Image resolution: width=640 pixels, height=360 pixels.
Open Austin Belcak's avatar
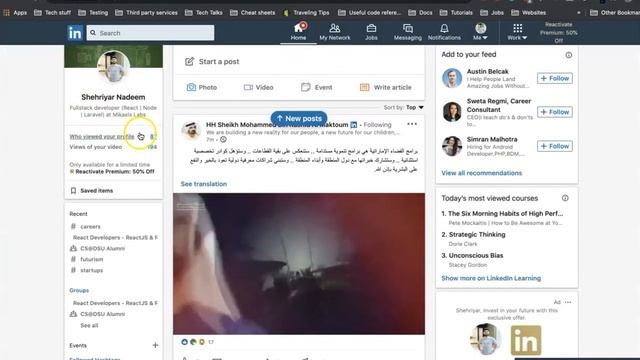point(452,78)
